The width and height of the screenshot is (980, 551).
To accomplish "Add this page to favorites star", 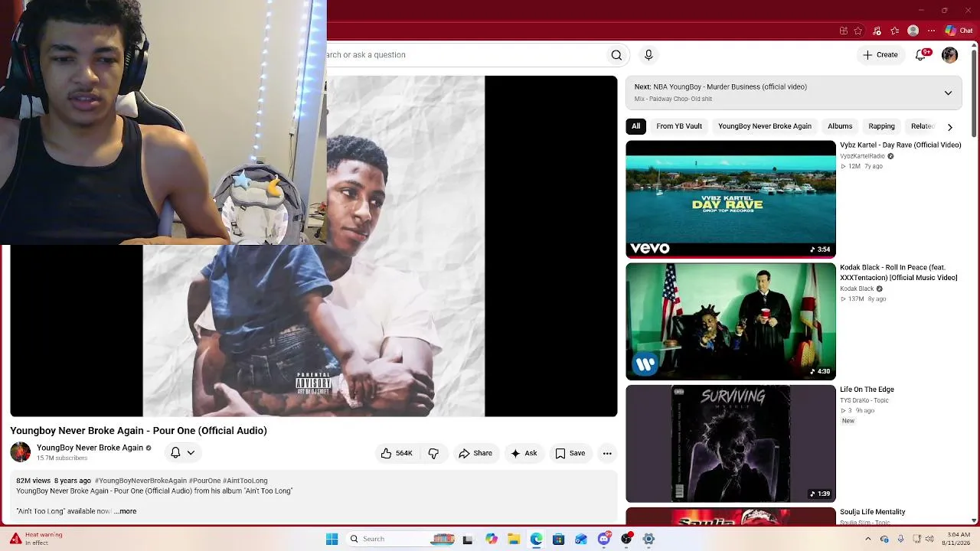I will (858, 31).
